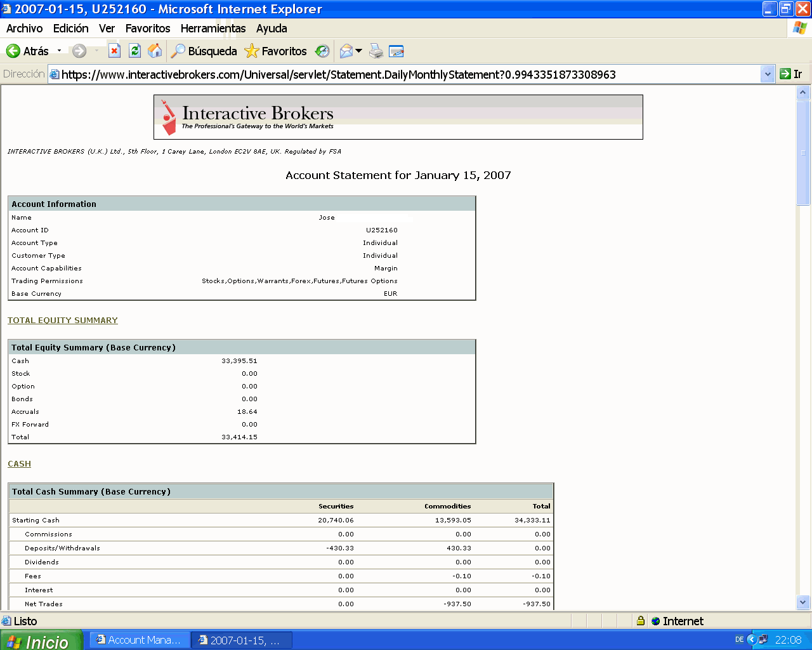The height and width of the screenshot is (650, 812).
Task: Open the Herramientas menu
Action: (x=213, y=29)
